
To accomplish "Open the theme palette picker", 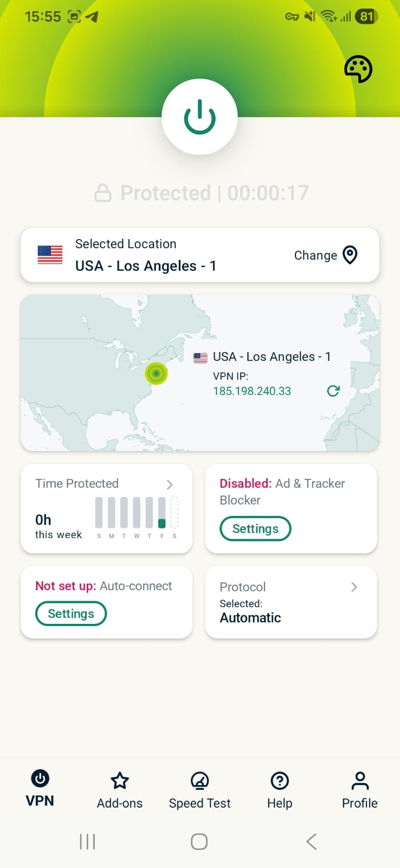I will 359,69.
